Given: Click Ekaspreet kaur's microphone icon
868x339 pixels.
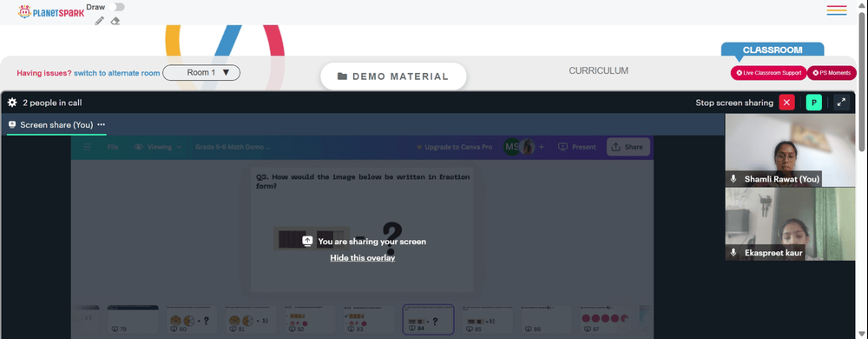Looking at the screenshot, I should (733, 253).
